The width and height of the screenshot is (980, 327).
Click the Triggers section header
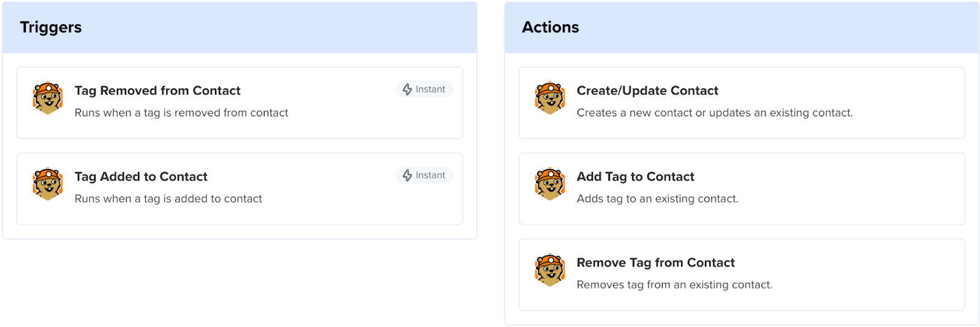(x=51, y=28)
